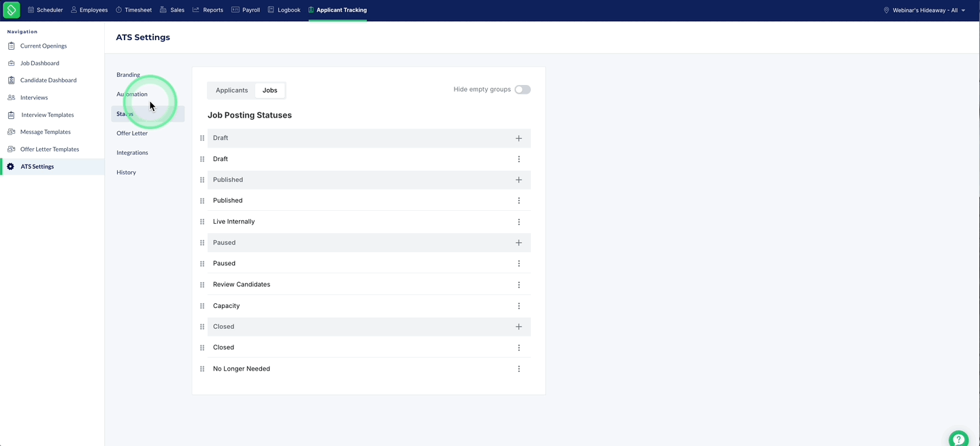Click the Review Candidates status name
Viewport: 980px width, 446px height.
pos(242,285)
